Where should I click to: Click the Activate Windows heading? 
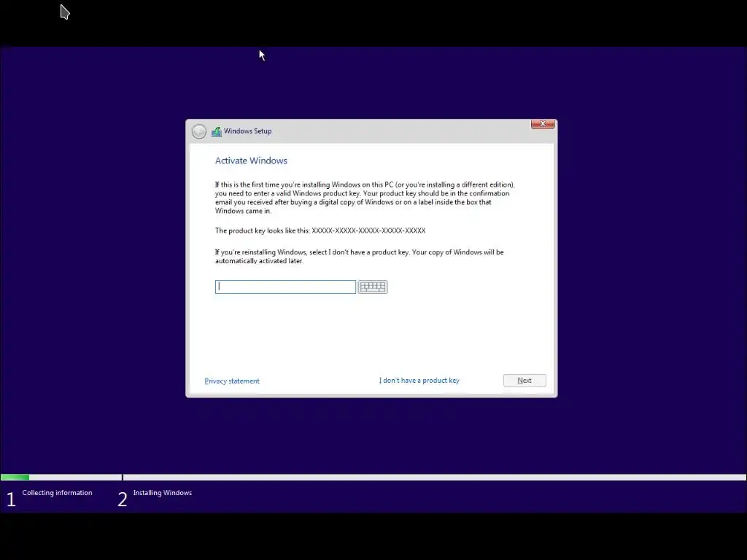click(251, 160)
